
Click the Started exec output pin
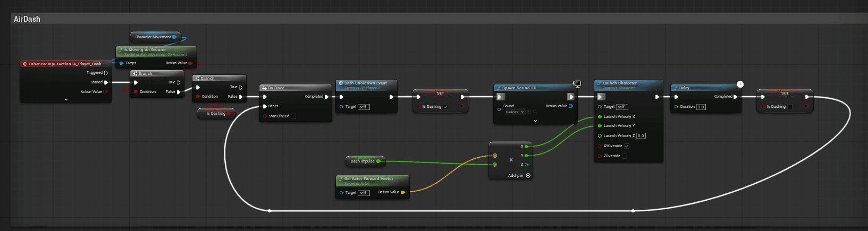coord(106,82)
